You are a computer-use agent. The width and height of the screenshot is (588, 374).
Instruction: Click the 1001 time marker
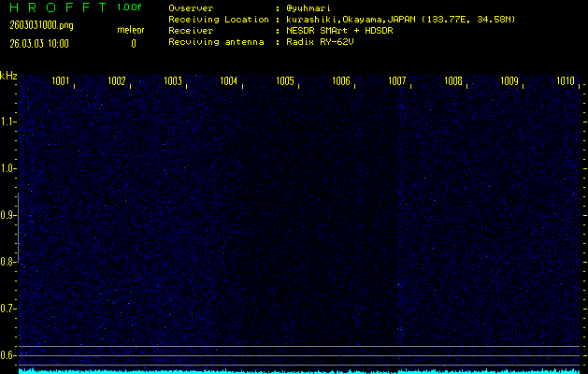pyautogui.click(x=61, y=81)
